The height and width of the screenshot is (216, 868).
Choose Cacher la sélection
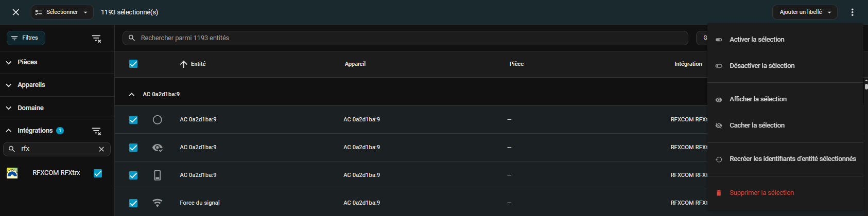pos(757,125)
